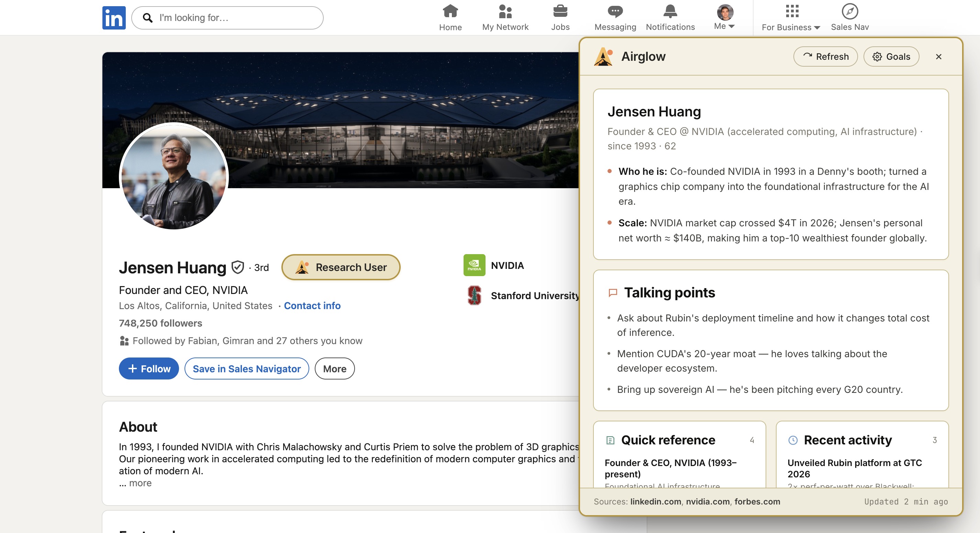
Task: Click "Founder and CEO, NVIDIA" headline
Action: [183, 290]
